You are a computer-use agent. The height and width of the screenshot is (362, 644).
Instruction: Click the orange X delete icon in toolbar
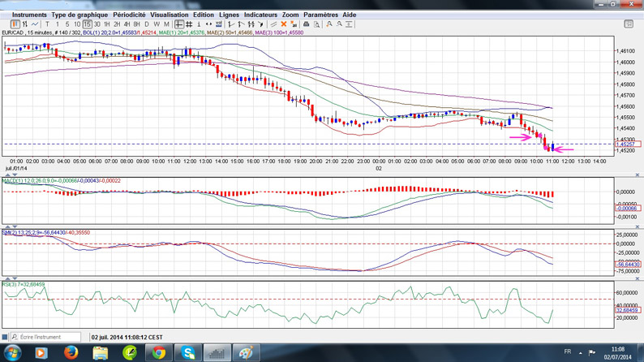(284, 24)
